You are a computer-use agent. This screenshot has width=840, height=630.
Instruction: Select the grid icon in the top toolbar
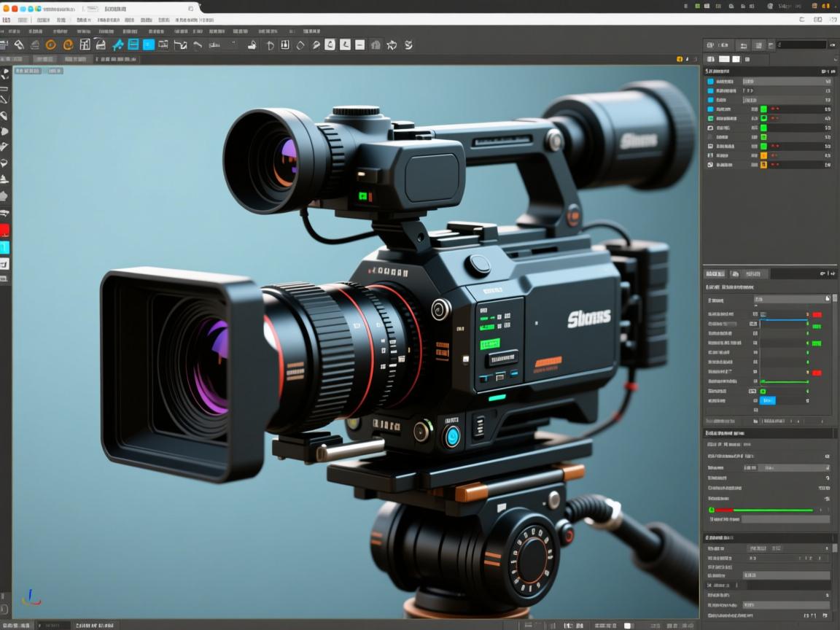pyautogui.click(x=85, y=44)
